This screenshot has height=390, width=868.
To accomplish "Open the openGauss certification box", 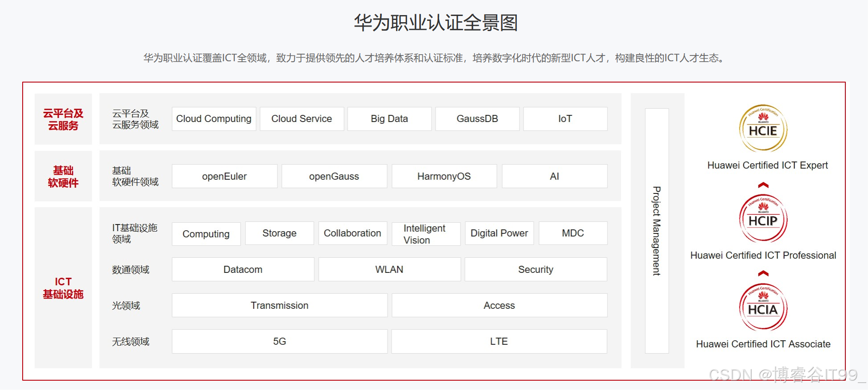I will click(x=334, y=176).
